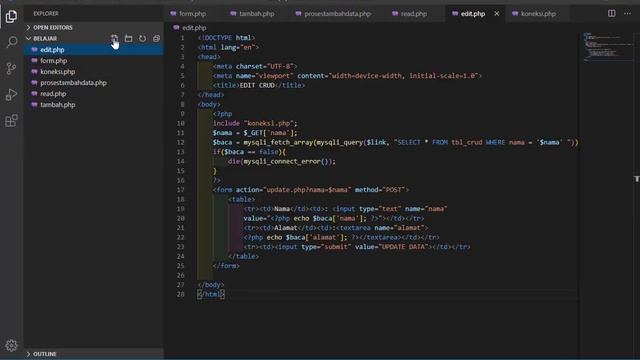640x360 pixels.
Task: Click the <!DOCTYPE html> line
Action: 227,38
